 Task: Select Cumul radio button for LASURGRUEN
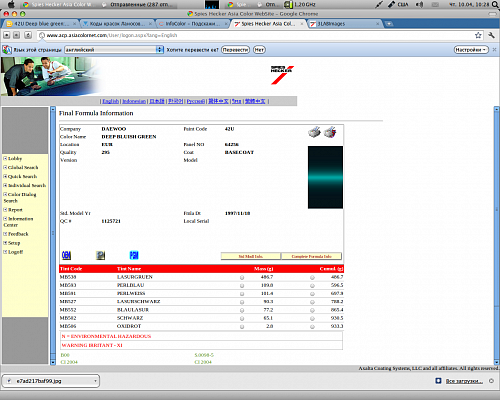[312, 277]
